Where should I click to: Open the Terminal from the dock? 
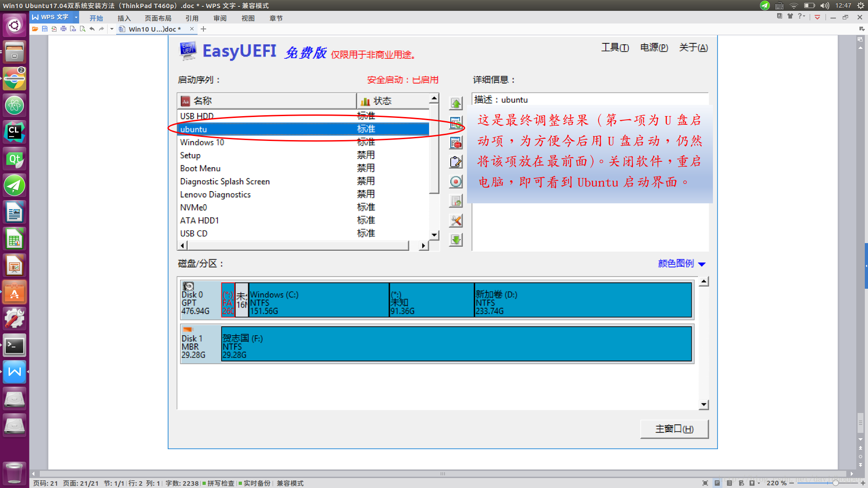(x=14, y=346)
